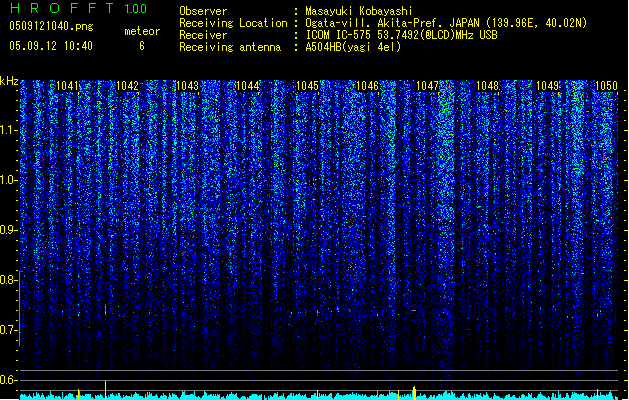Click the 1044 time marker
Screen dimensions: 629x400
point(248,86)
